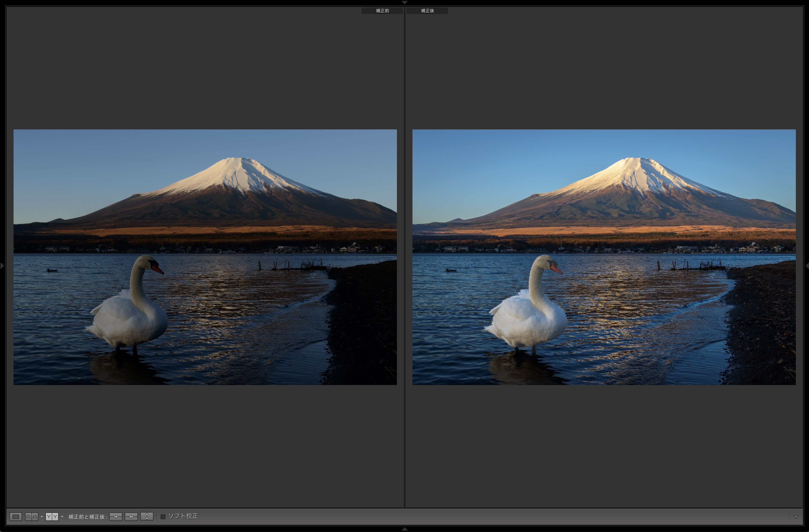Open the R|A view options dropdown arrow
The height and width of the screenshot is (532, 809).
[x=42, y=517]
